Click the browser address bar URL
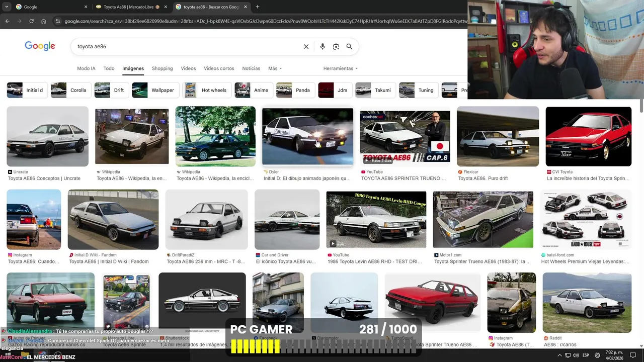This screenshot has width=644, height=362. (x=266, y=21)
